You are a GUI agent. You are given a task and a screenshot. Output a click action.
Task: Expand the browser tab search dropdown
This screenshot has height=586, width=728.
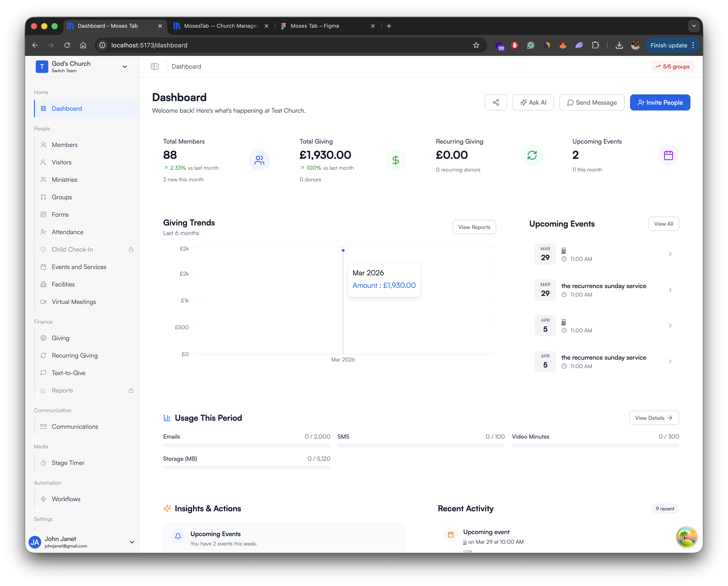point(694,26)
